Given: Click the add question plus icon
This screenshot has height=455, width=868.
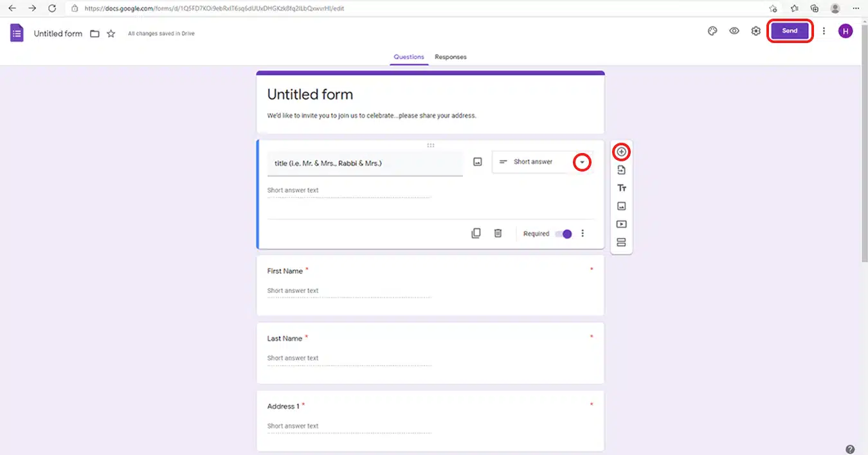Looking at the screenshot, I should pos(621,152).
